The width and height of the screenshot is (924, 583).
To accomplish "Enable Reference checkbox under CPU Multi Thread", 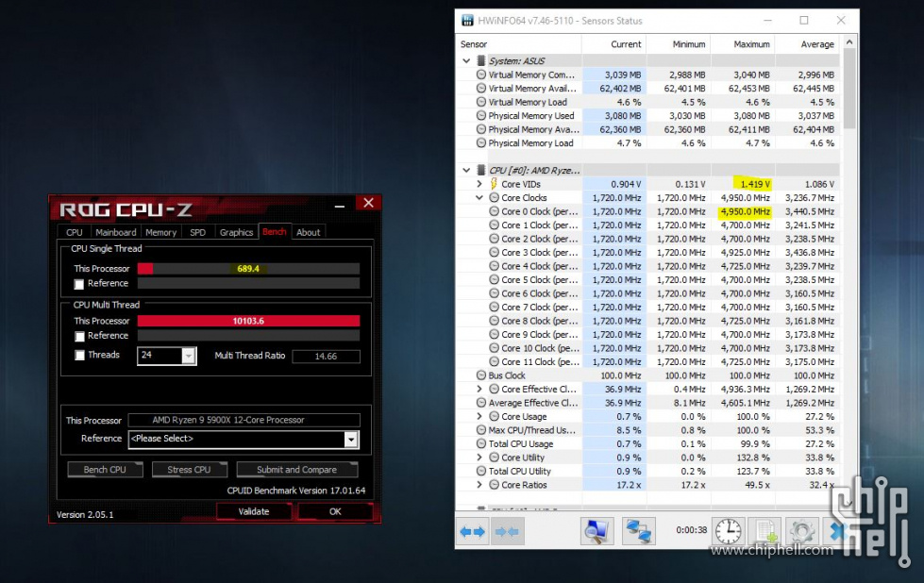I will (x=79, y=337).
